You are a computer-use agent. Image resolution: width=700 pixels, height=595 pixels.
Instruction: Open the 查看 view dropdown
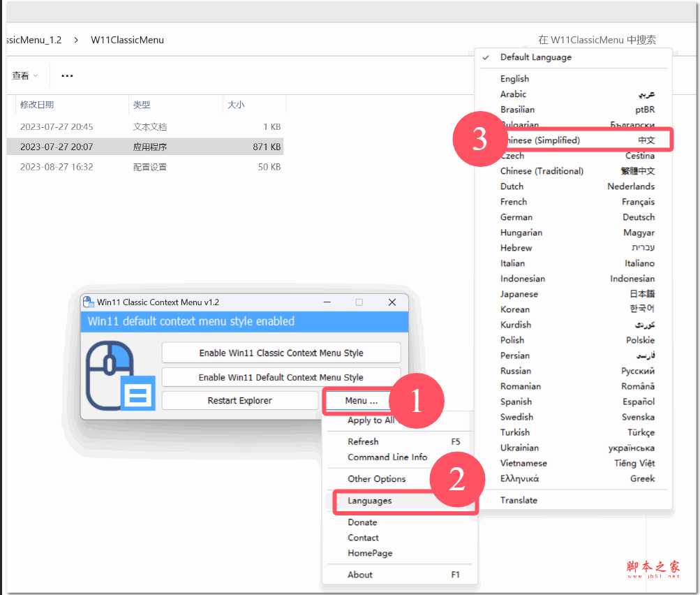tap(25, 76)
